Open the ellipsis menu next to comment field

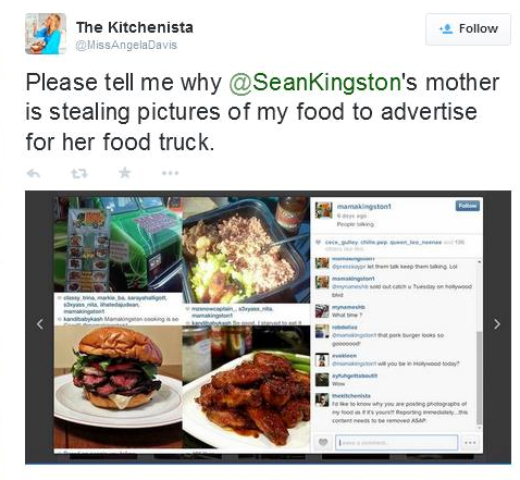[470, 443]
